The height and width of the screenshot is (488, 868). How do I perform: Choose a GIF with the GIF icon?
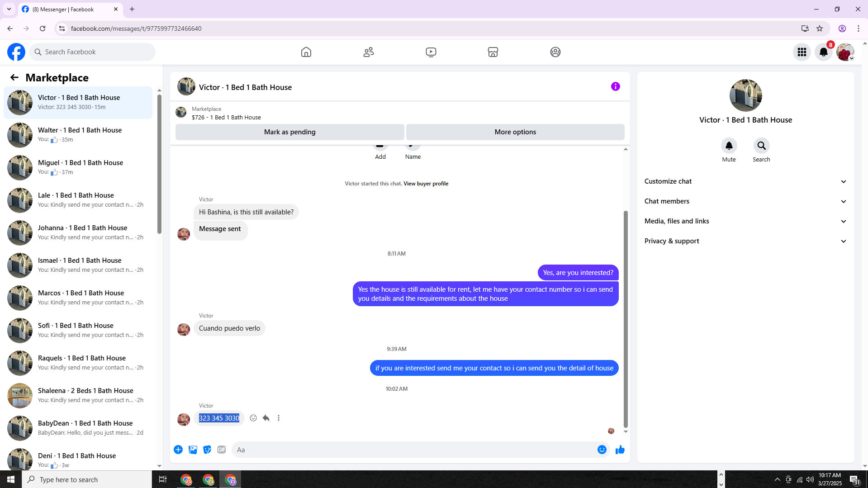point(222,450)
